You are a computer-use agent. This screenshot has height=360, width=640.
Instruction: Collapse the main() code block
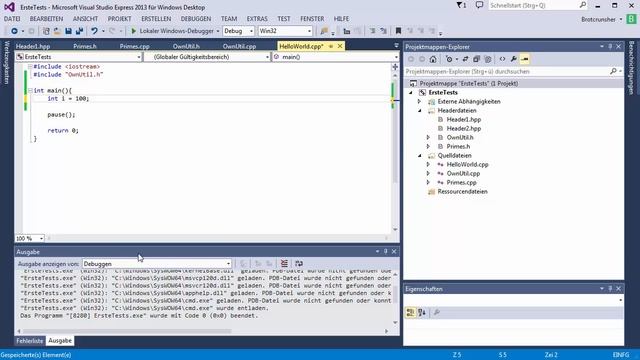pyautogui.click(x=30, y=91)
